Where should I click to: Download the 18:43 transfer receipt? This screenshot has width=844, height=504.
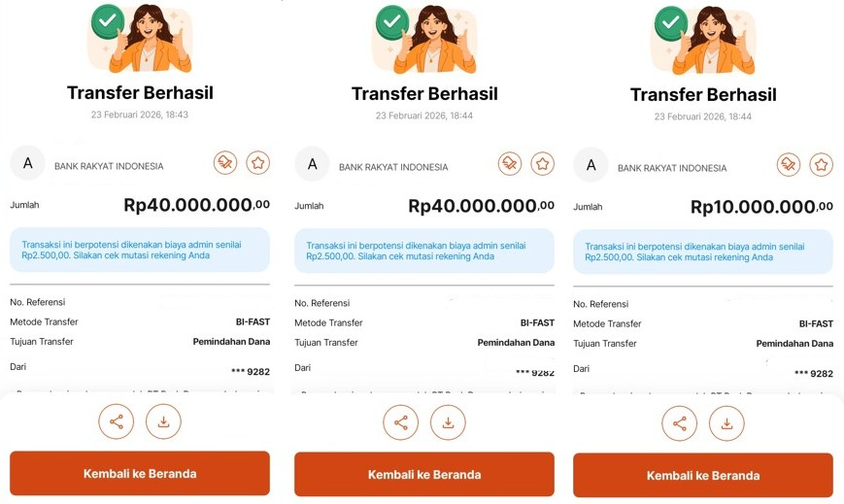pyautogui.click(x=163, y=421)
